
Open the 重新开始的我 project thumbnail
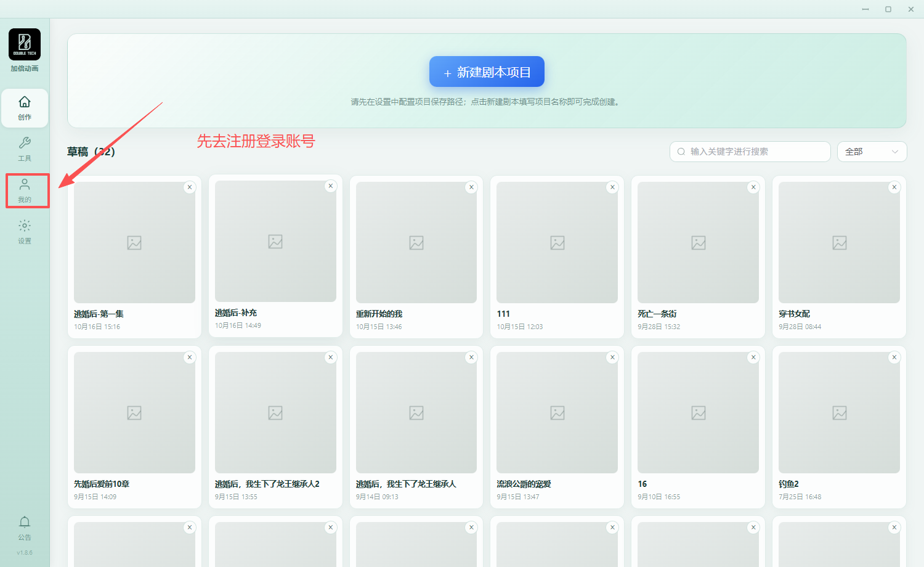tap(416, 242)
